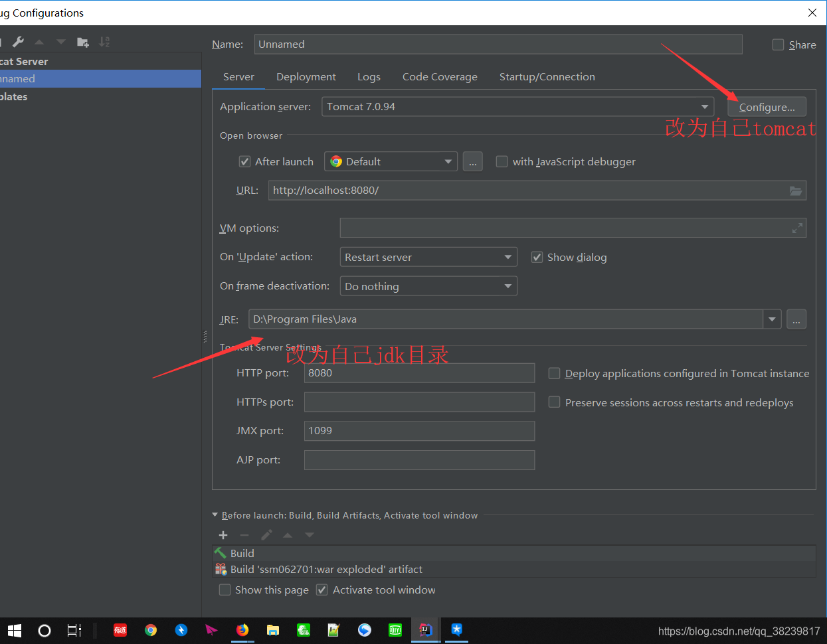Screen dimensions: 827x644
Task: Switch to Firefox in the taskbar
Action: pyautogui.click(x=242, y=630)
